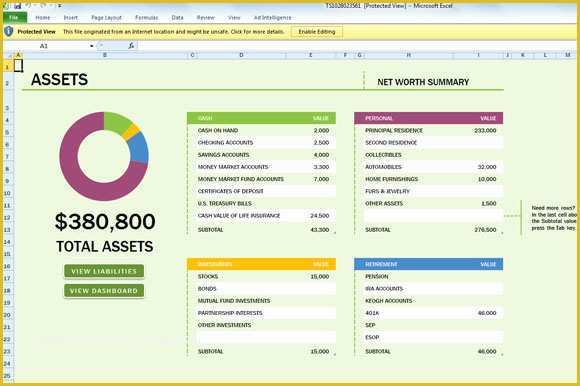This screenshot has height=386, width=580.
Task: Click the ASSETS title heading
Action: 60,79
